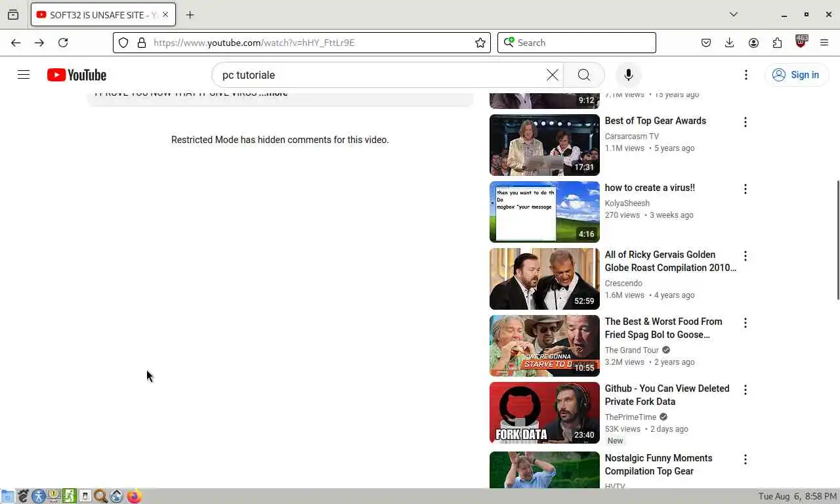Visit ThePrimeTime channel
The image size is (840, 504).
tap(631, 417)
